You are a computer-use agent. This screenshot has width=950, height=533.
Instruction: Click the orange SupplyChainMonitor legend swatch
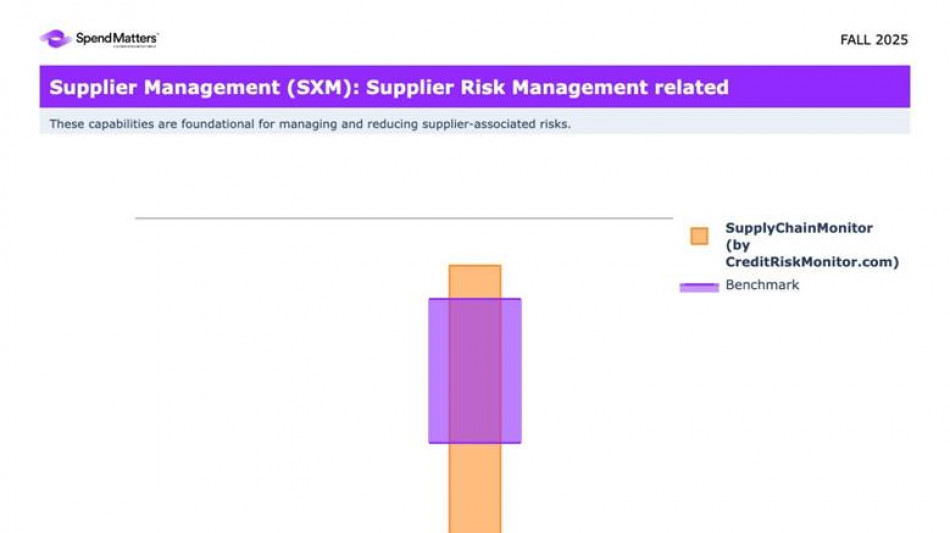point(699,236)
